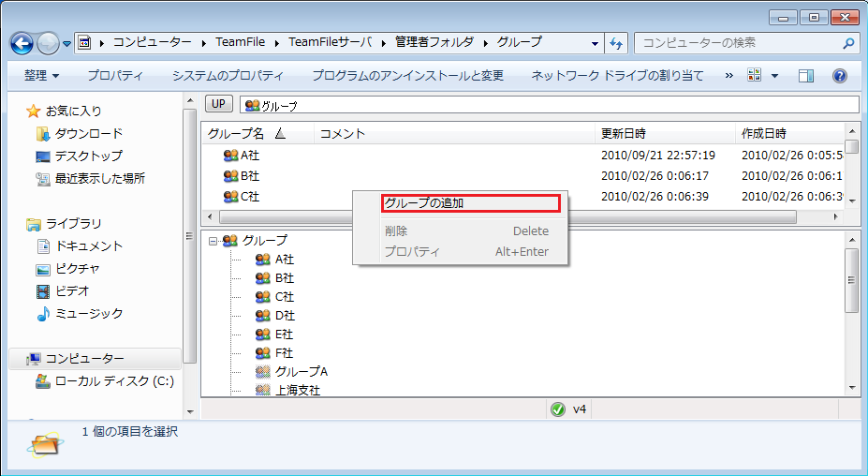
Task: Click ネットワーク ドライブの割り当て toolbar button
Action: pos(617,76)
